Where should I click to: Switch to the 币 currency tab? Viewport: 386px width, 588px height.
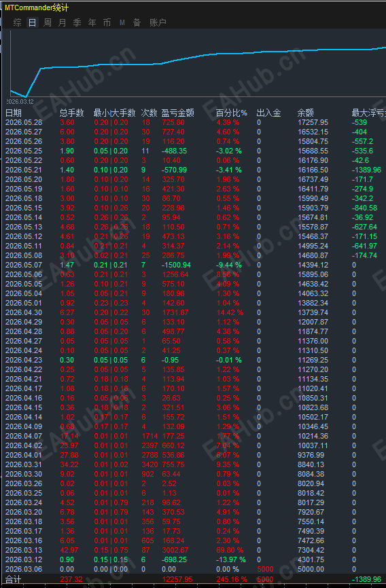(x=107, y=22)
